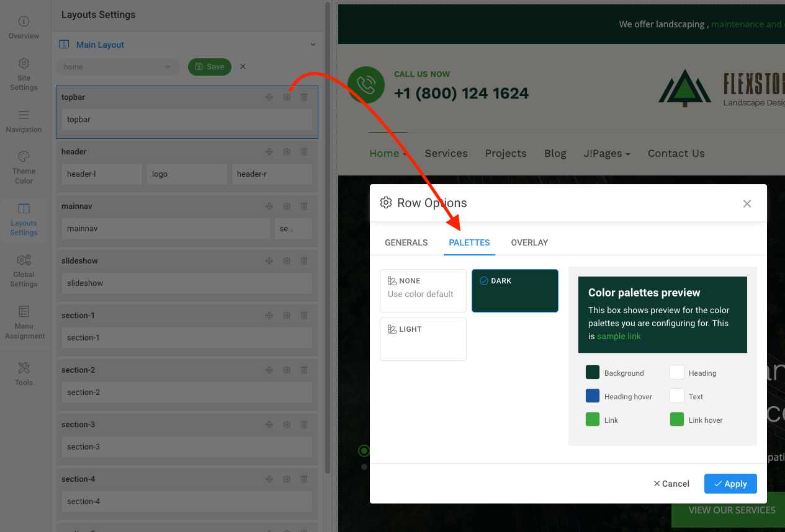Delete the section-4 row with its trash icon
This screenshot has width=785, height=532.
[x=304, y=479]
